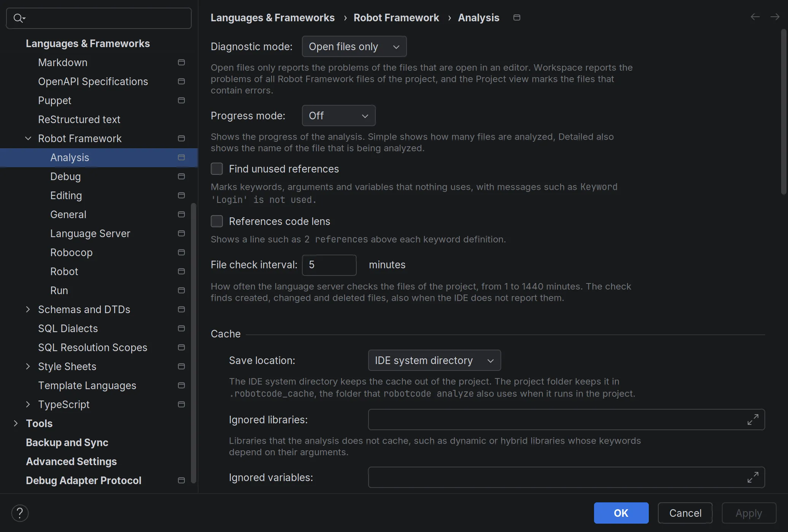Select the General settings page
The width and height of the screenshot is (788, 532).
pyautogui.click(x=99, y=214)
